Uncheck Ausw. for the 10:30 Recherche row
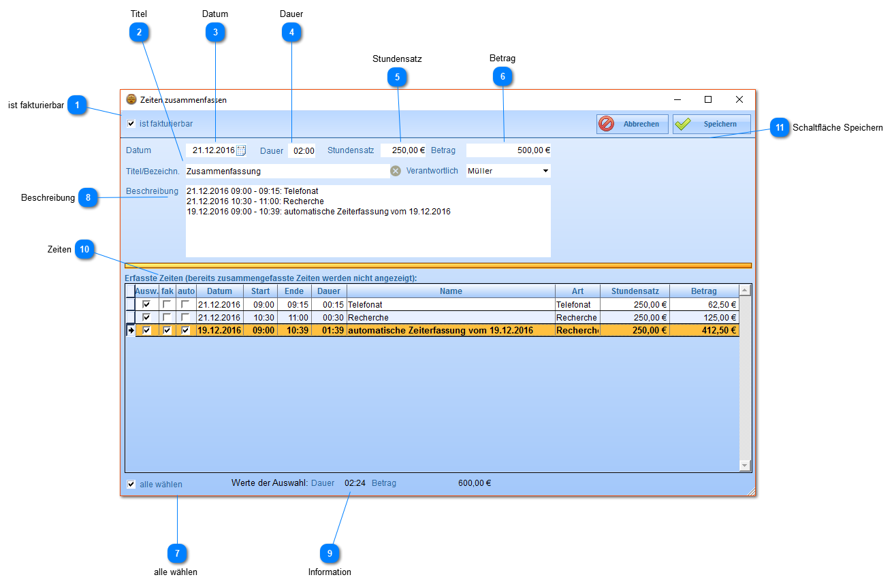This screenshot has height=588, width=894. pos(146,317)
